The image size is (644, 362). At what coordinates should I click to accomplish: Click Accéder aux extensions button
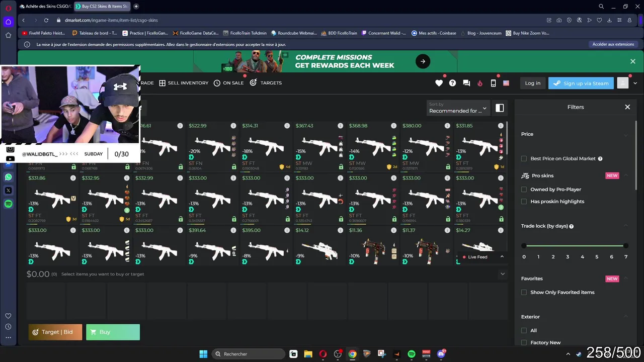coord(613,44)
